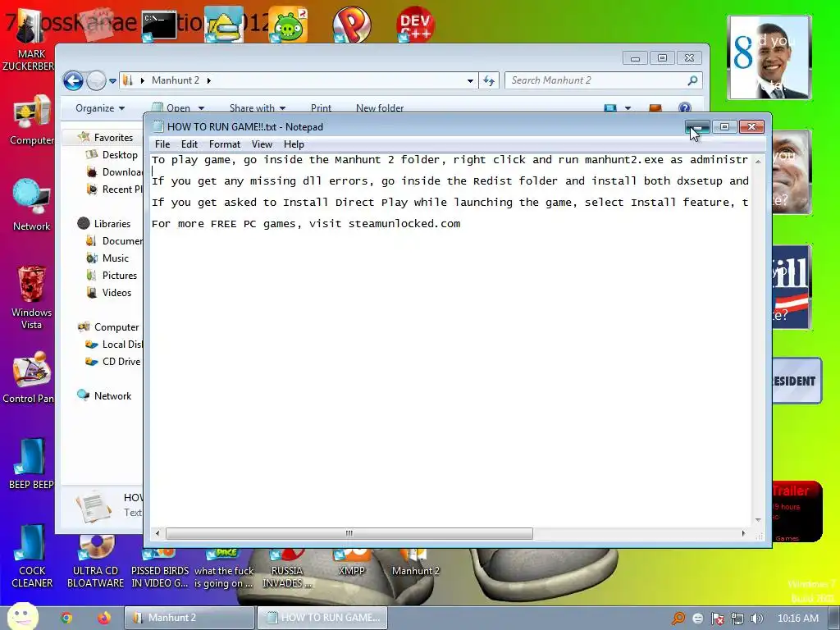This screenshot has width=840, height=630.
Task: Click New folder in Explorer toolbar
Action: (380, 108)
